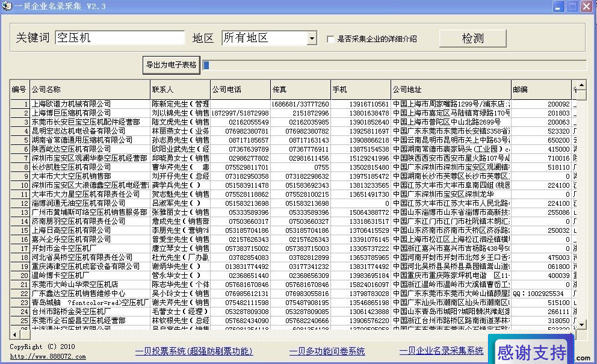
Task: Select company cell 昆明宏志达机电设备有限公司
Action: pos(90,131)
